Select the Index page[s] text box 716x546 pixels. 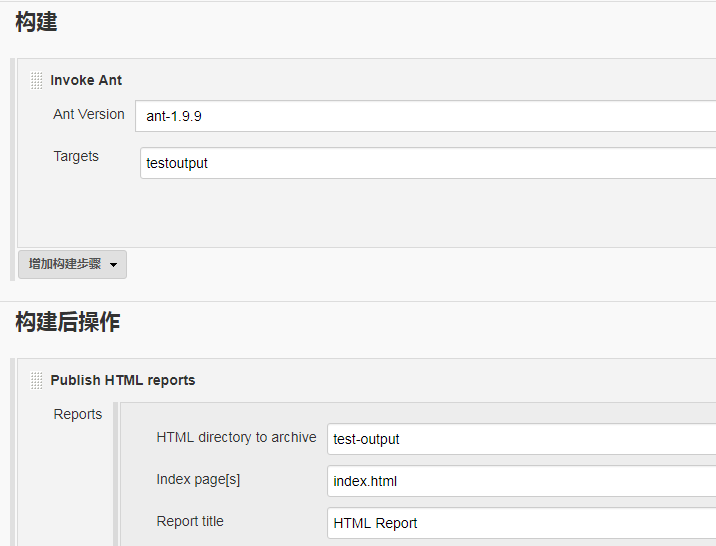click(521, 481)
